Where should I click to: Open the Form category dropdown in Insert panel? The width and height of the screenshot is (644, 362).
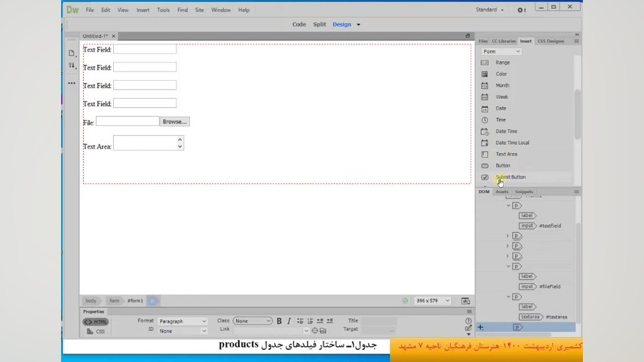coord(501,51)
